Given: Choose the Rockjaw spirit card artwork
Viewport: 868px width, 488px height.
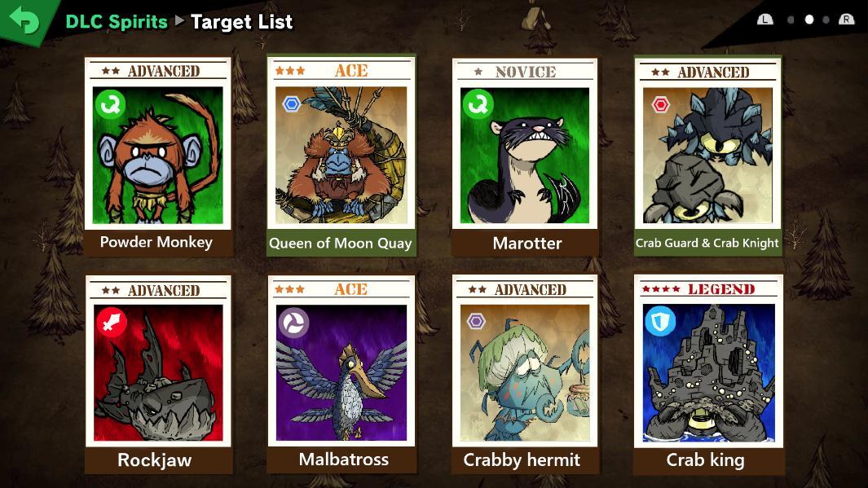Looking at the screenshot, I should click(x=158, y=372).
